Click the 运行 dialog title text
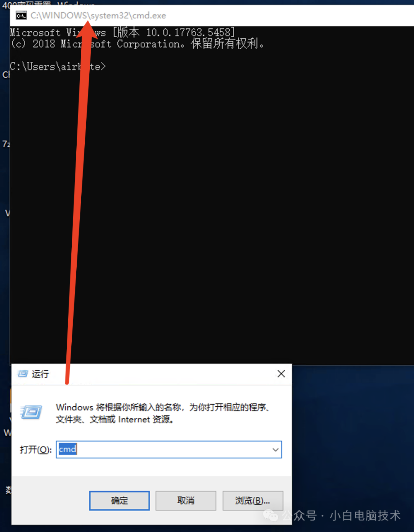 pyautogui.click(x=40, y=374)
